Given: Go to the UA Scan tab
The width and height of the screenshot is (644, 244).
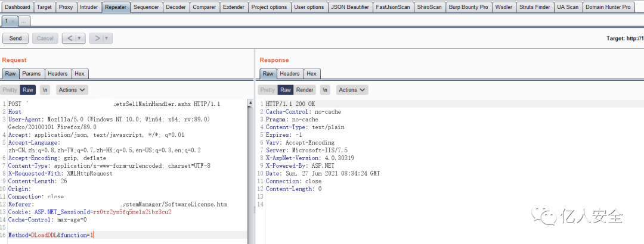Looking at the screenshot, I should 568,7.
